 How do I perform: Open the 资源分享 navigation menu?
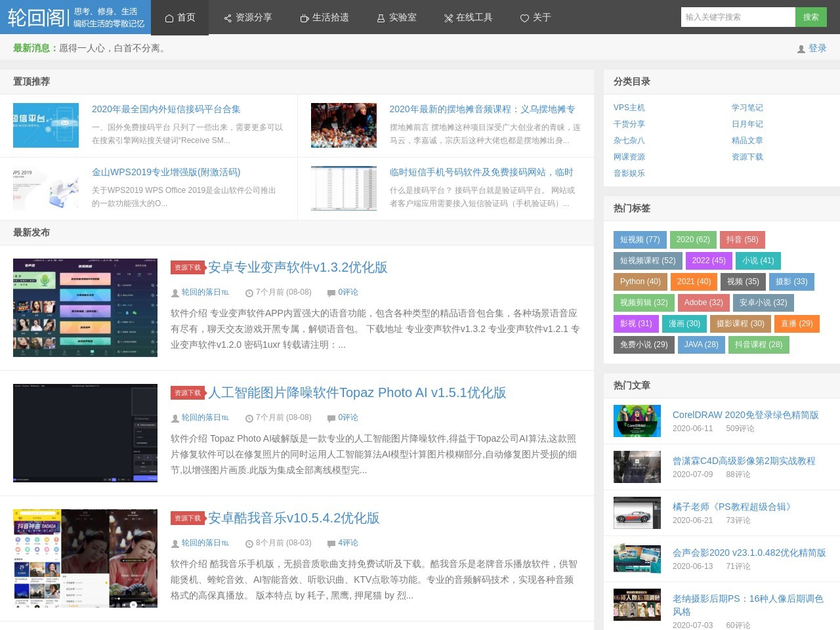click(247, 18)
